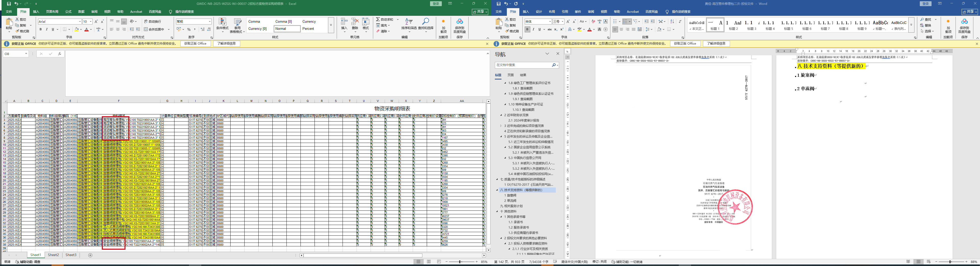Toggle Bold formatting in the Word ribbon
The width and height of the screenshot is (980, 266).
coord(527,29)
